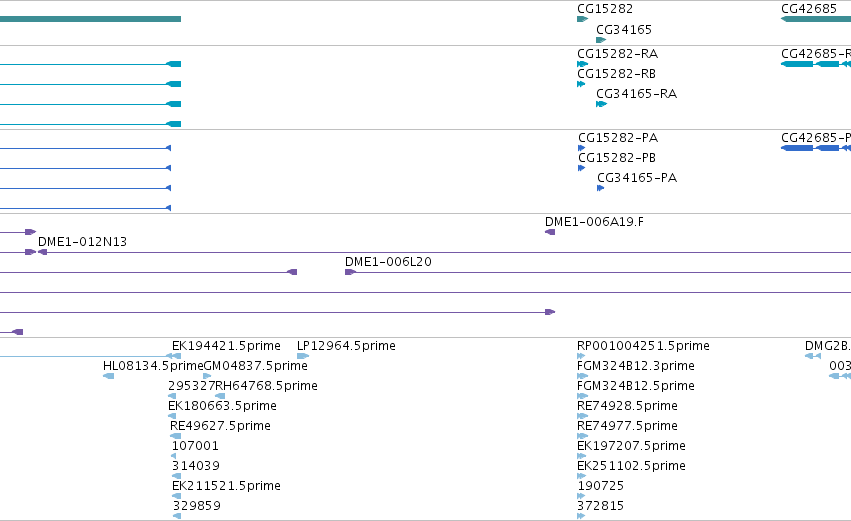
Task: Select the FGM324B12.5prime EST label
Action: coord(636,386)
